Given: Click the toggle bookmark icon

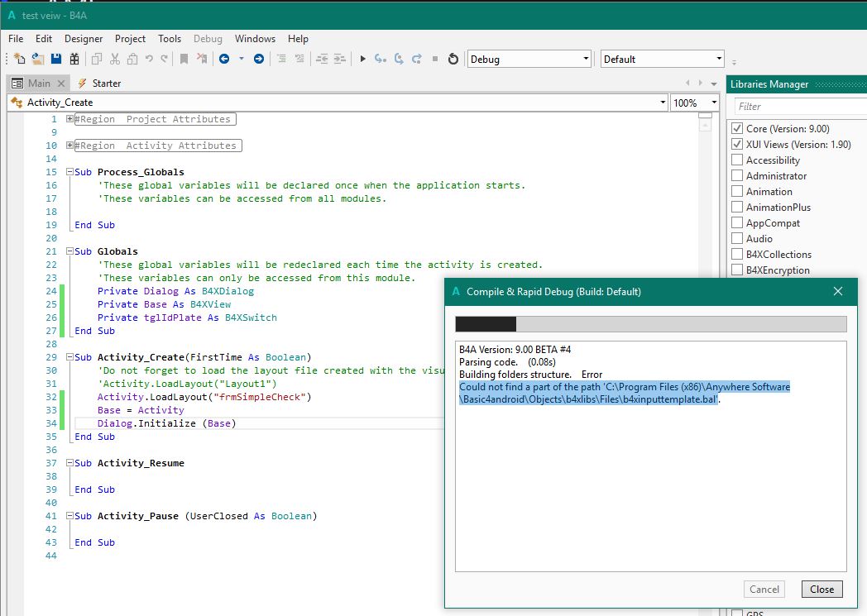Looking at the screenshot, I should [x=184, y=59].
